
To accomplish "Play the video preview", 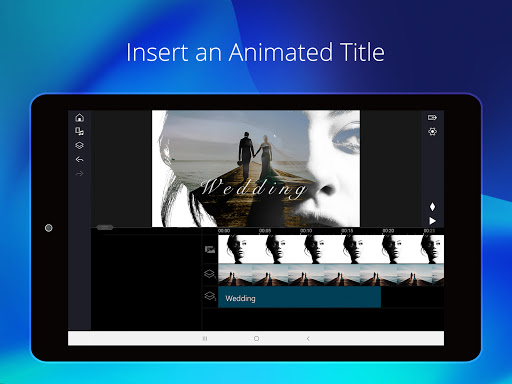I will pos(432,221).
